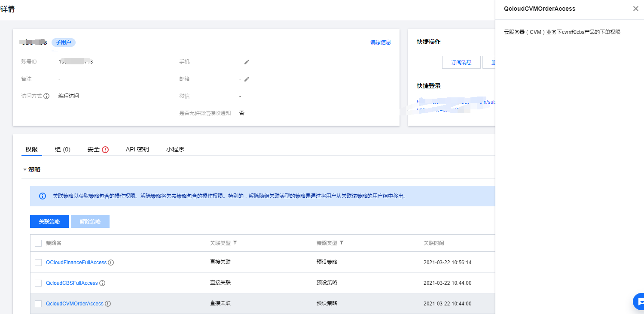Click the panel description about CVM下单权限

click(x=562, y=32)
